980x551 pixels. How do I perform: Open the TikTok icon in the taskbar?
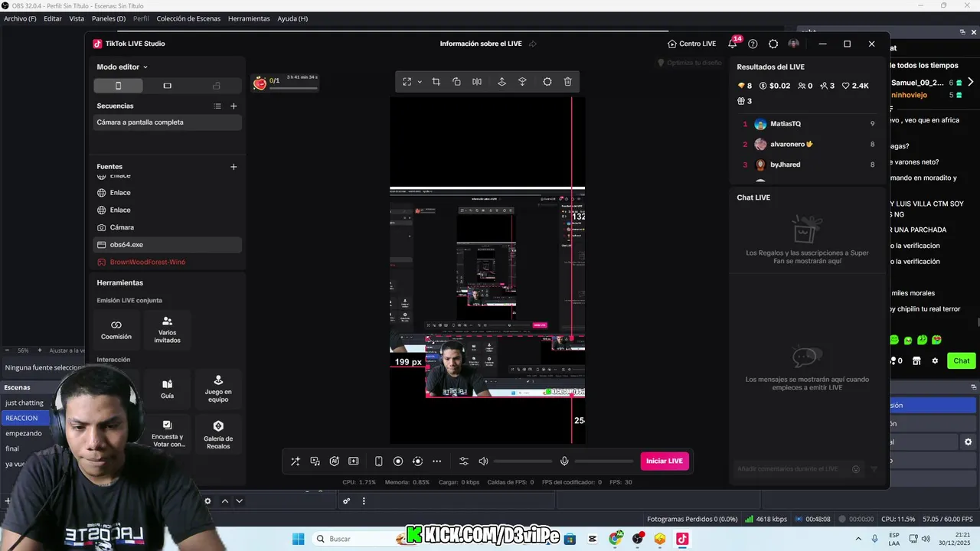(x=682, y=539)
